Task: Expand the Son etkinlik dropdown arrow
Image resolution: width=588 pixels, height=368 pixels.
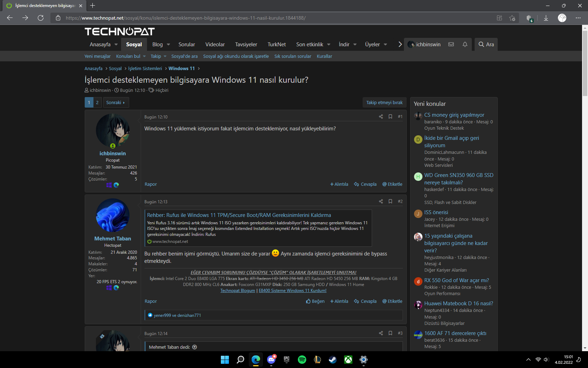Action: coord(329,45)
